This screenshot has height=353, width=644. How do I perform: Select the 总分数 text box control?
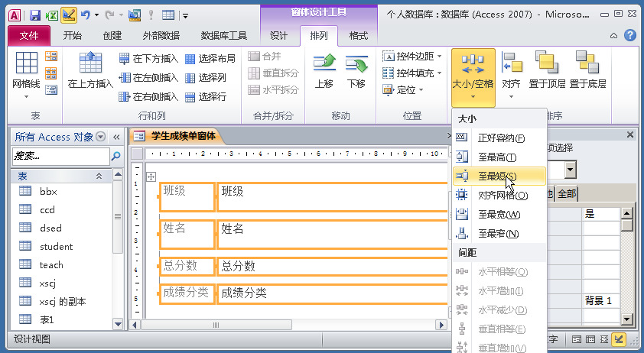pos(332,266)
